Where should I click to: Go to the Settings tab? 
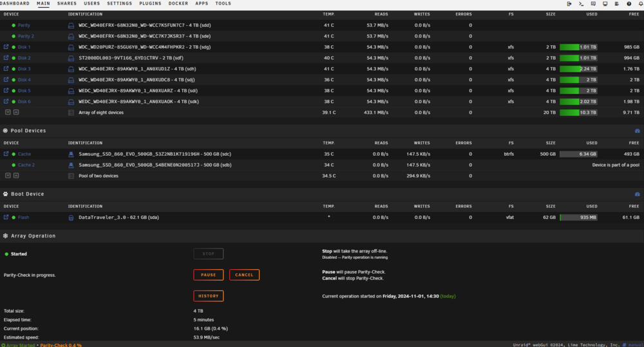click(120, 3)
